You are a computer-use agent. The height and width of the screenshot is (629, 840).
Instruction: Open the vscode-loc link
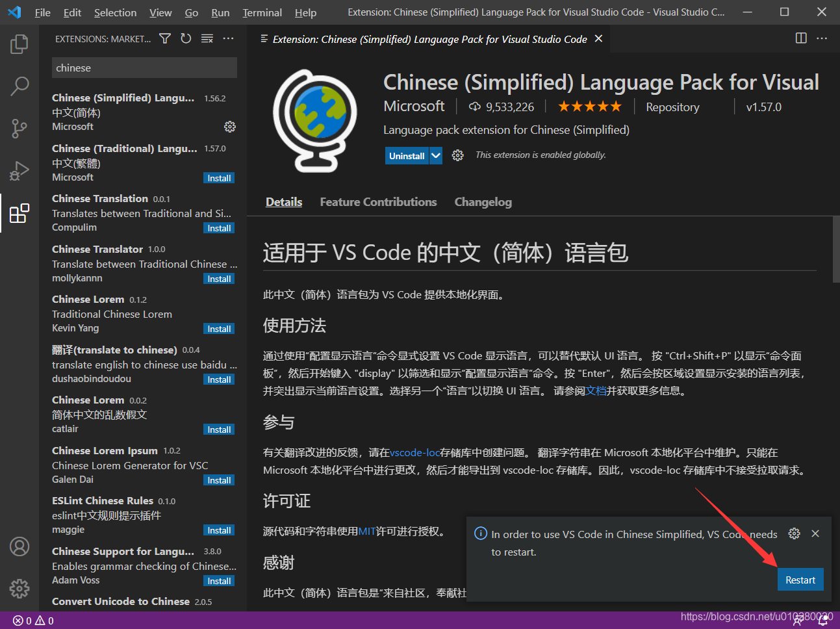coord(414,452)
